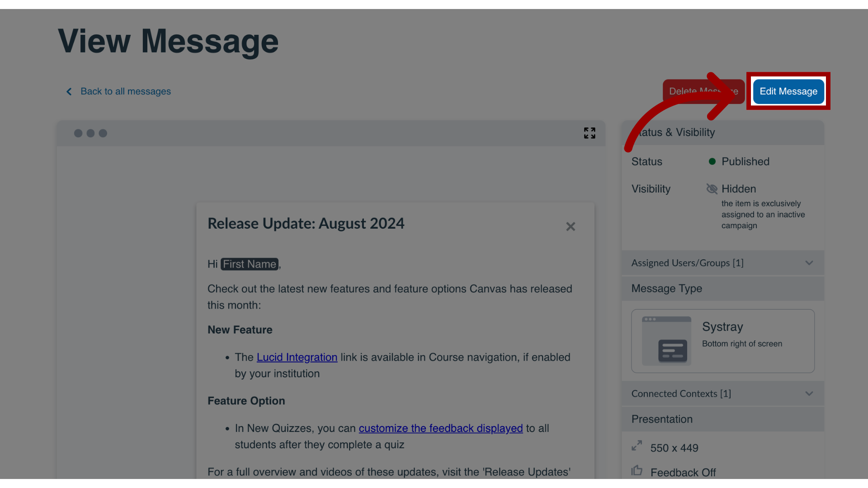The height and width of the screenshot is (488, 868).
Task: Click the First Name merge tag field
Action: pyautogui.click(x=249, y=264)
